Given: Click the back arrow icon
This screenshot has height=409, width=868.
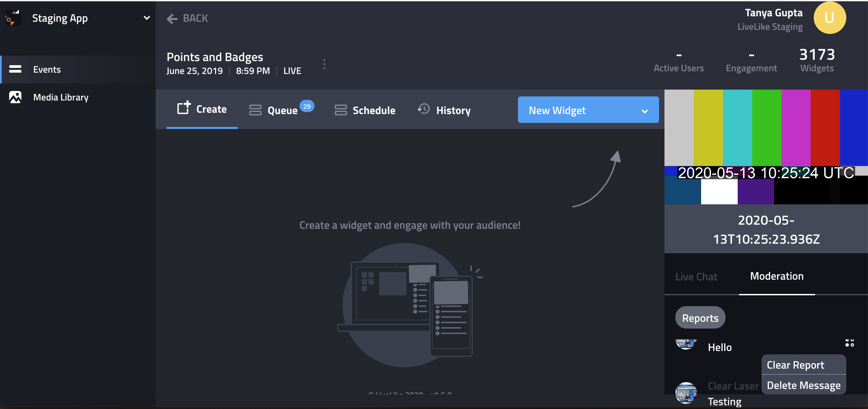Looking at the screenshot, I should (172, 19).
